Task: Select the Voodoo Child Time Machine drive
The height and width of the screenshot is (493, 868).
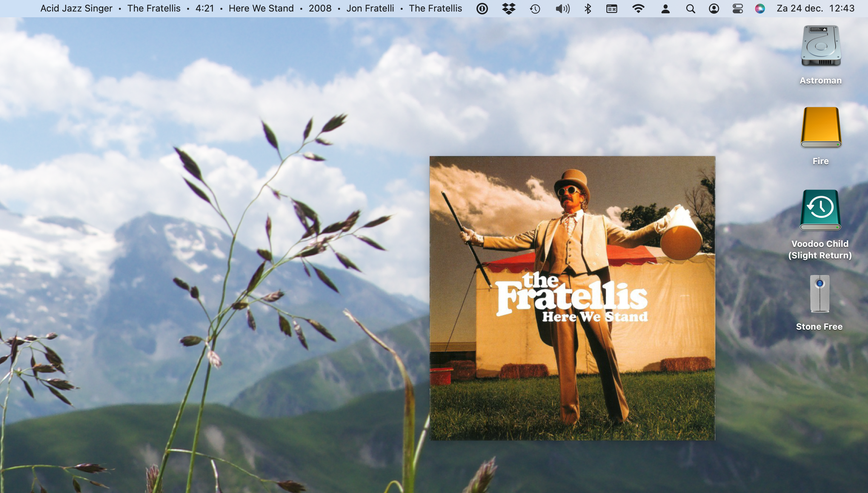Action: (820, 210)
